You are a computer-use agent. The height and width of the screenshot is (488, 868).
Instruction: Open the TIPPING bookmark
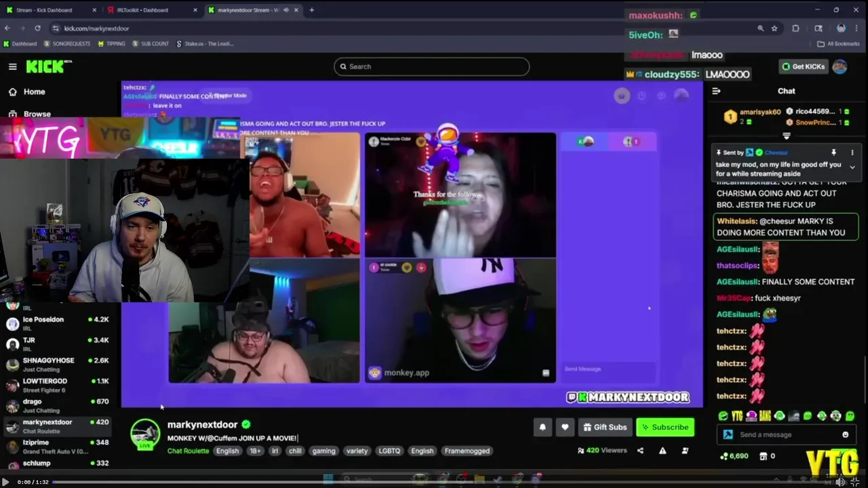point(111,44)
